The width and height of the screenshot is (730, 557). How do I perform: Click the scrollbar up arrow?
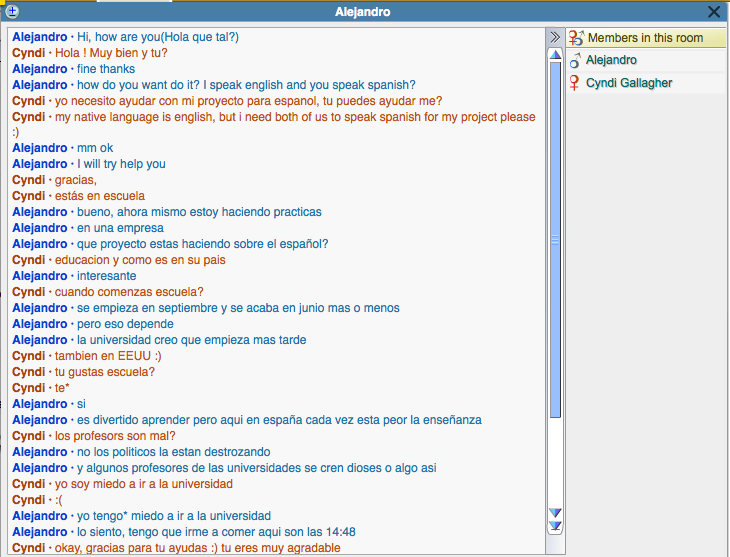(x=555, y=55)
